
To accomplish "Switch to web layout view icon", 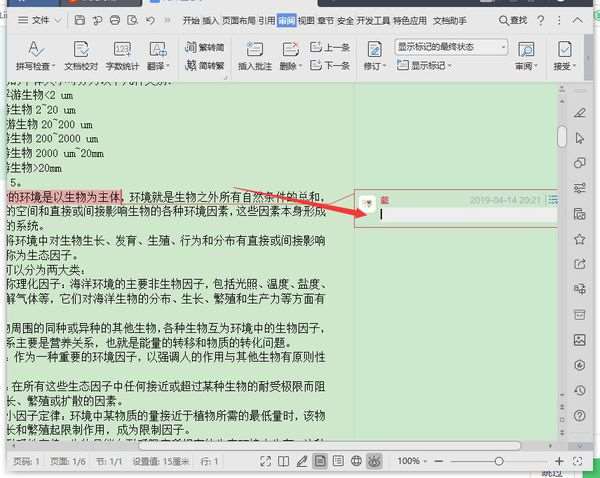I will (356, 461).
